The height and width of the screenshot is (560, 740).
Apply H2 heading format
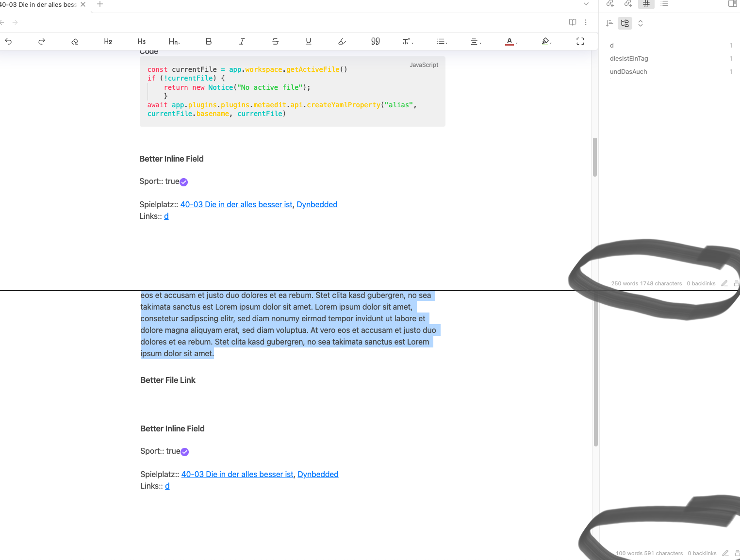[108, 41]
